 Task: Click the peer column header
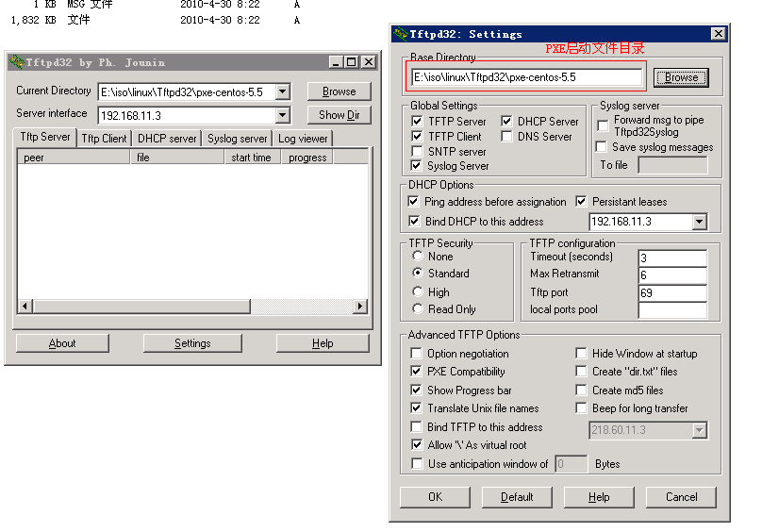(74, 158)
